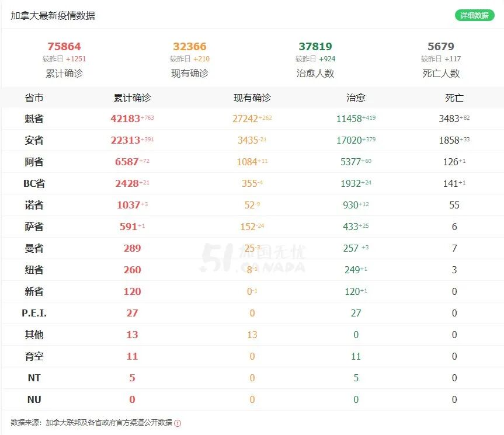
Task: Click the 省市 column header
Action: (x=34, y=98)
